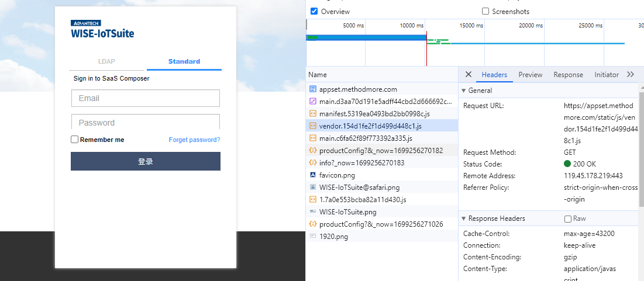The height and width of the screenshot is (281, 644).
Task: Switch to the Preview tab
Action: (x=530, y=75)
